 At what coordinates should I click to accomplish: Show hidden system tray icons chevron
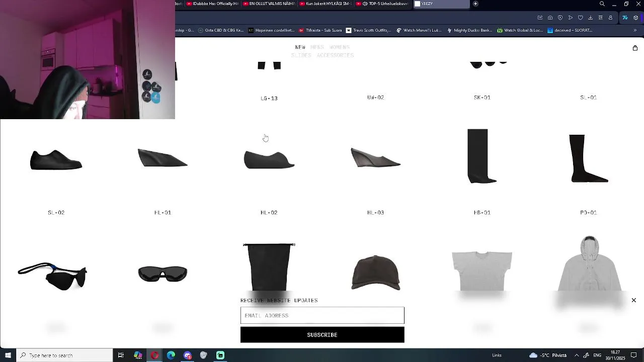(577, 355)
